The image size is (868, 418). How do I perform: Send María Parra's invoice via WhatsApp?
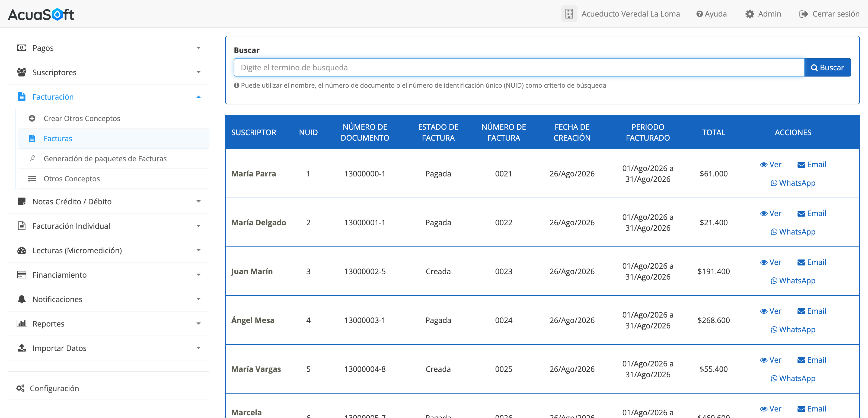[x=793, y=183]
